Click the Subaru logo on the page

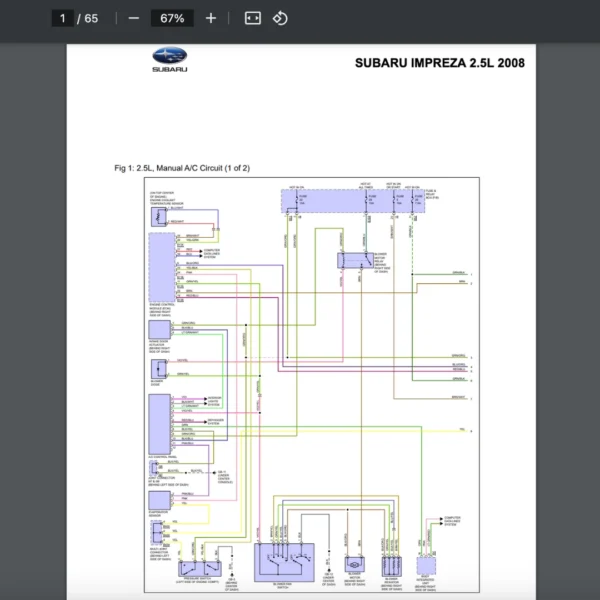click(170, 60)
